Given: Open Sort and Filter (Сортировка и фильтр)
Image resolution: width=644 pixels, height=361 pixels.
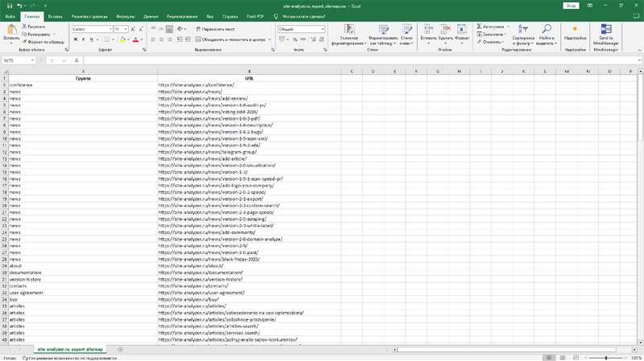Looking at the screenshot, I should pos(523,35).
